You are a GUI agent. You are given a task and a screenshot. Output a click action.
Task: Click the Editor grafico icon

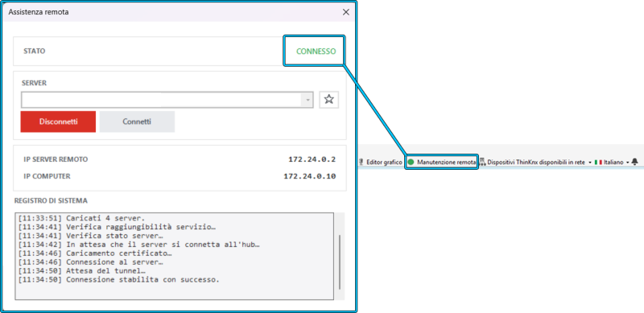point(361,163)
